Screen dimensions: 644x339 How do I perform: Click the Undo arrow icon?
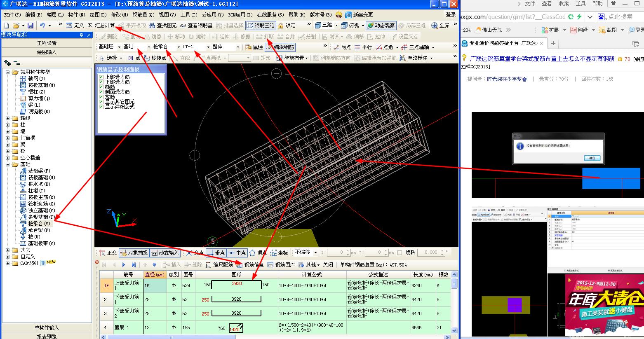[x=42, y=26]
